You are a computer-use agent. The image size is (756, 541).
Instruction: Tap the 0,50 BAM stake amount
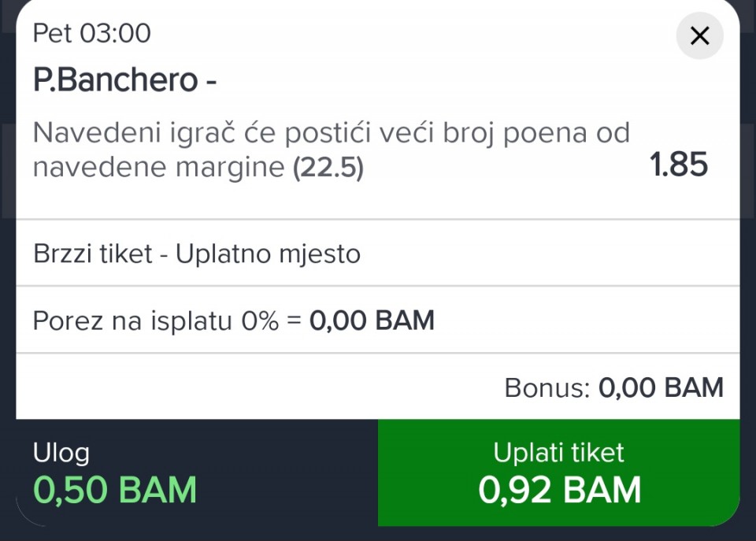115,490
